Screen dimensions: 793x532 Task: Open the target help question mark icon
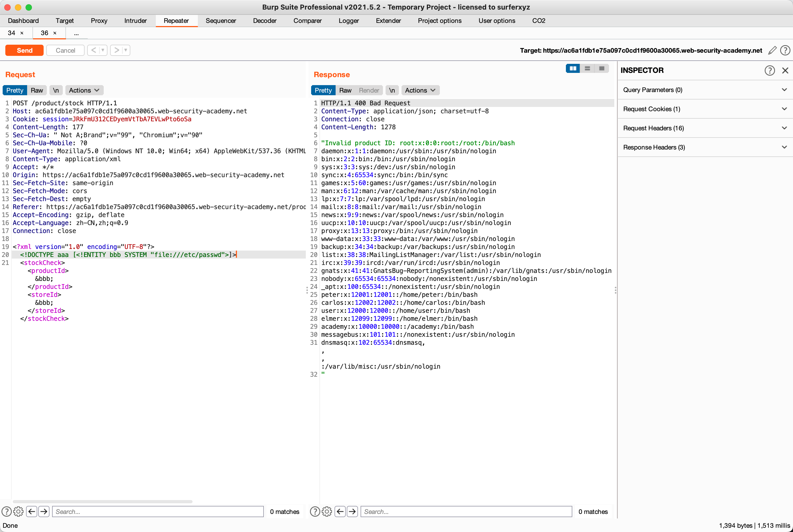[x=785, y=51]
